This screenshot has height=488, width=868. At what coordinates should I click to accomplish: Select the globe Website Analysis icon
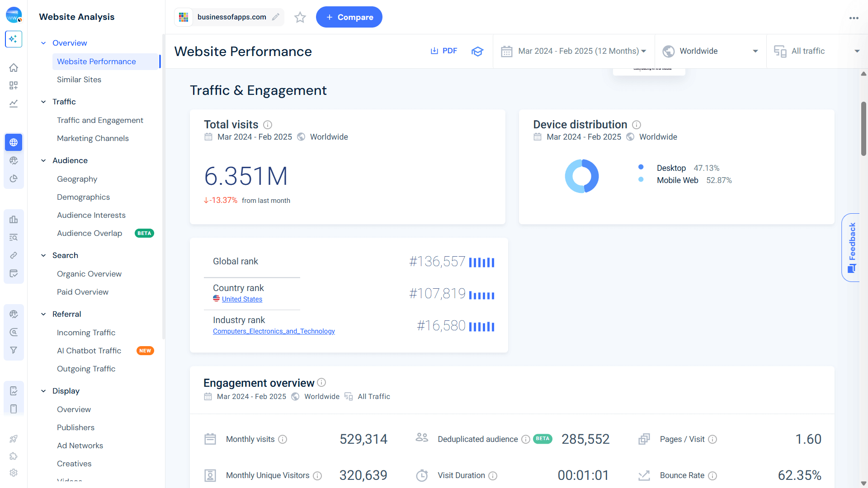pyautogui.click(x=14, y=142)
